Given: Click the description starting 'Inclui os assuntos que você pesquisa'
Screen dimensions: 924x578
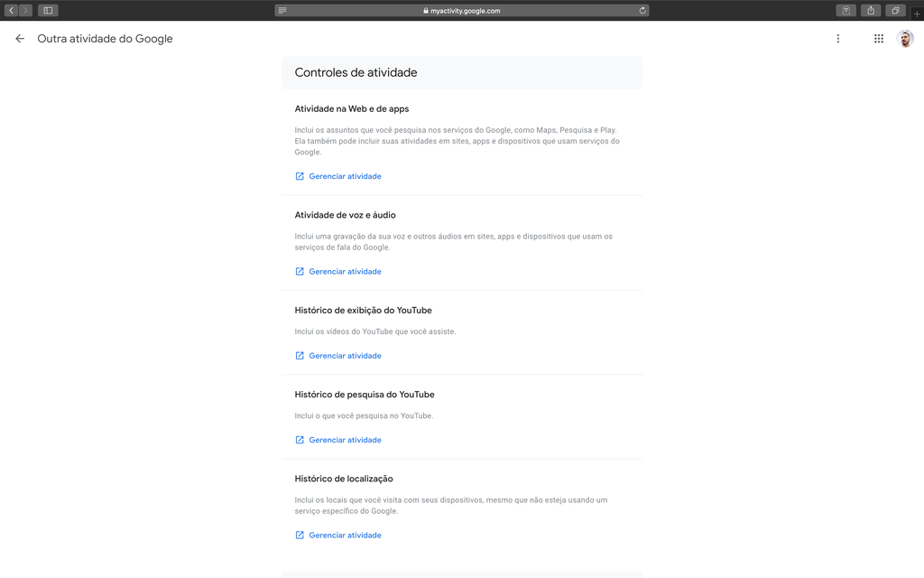Looking at the screenshot, I should point(457,141).
